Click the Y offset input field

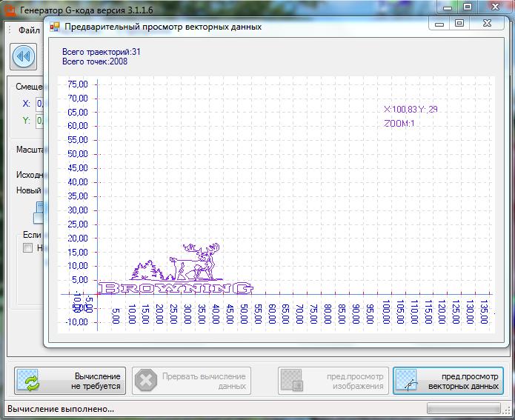tap(40, 121)
